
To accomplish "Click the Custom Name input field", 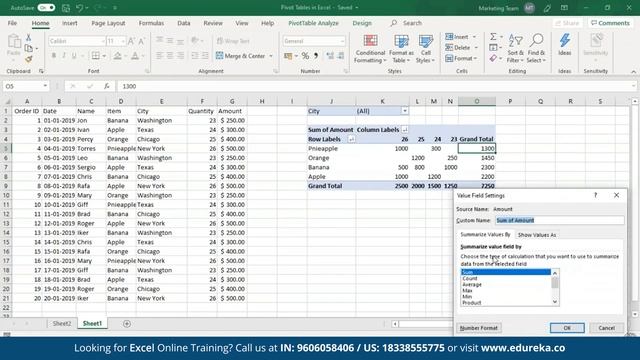I will 560,220.
